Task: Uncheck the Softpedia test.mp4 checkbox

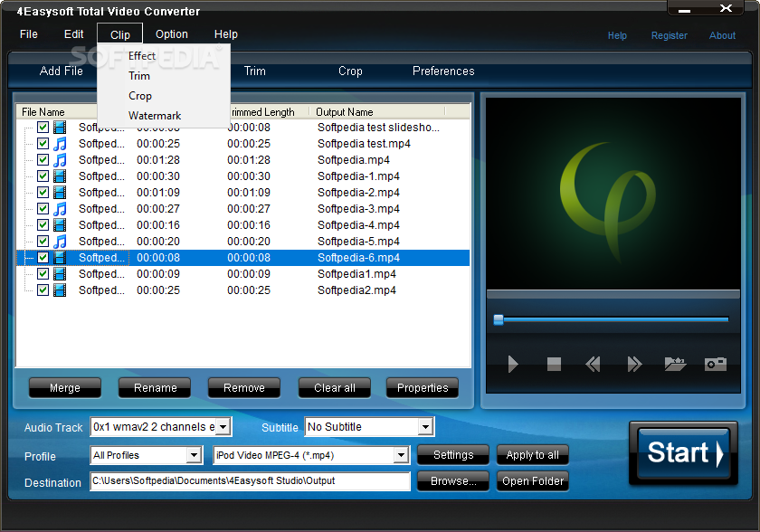Action: pyautogui.click(x=43, y=144)
